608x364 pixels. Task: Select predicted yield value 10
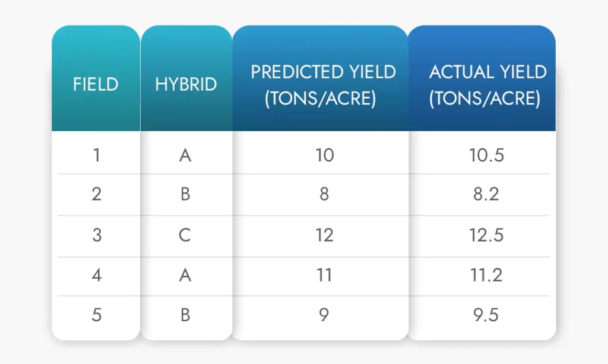324,155
